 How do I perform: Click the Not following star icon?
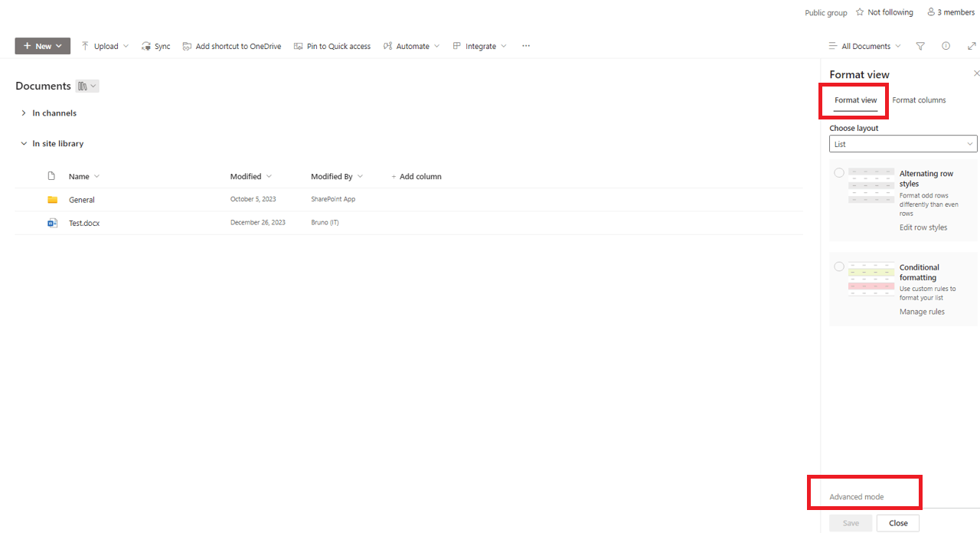coord(860,12)
